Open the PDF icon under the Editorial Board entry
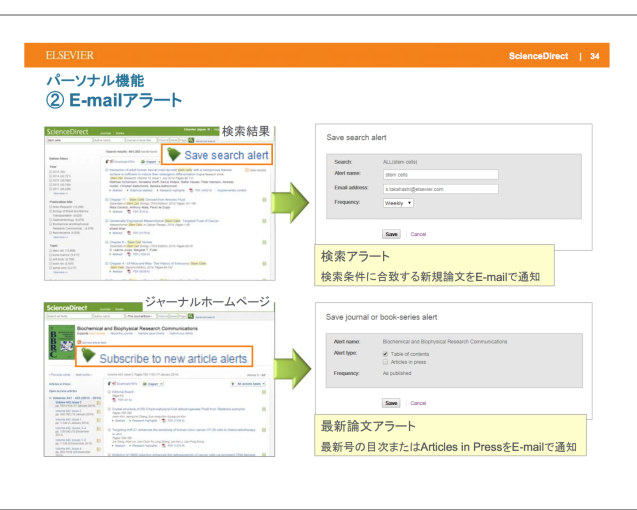This screenshot has height=510, width=637. pyautogui.click(x=115, y=400)
